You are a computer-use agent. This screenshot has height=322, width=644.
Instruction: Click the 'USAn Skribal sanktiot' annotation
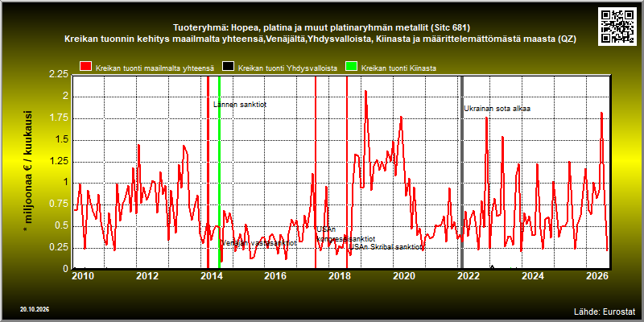387,247
